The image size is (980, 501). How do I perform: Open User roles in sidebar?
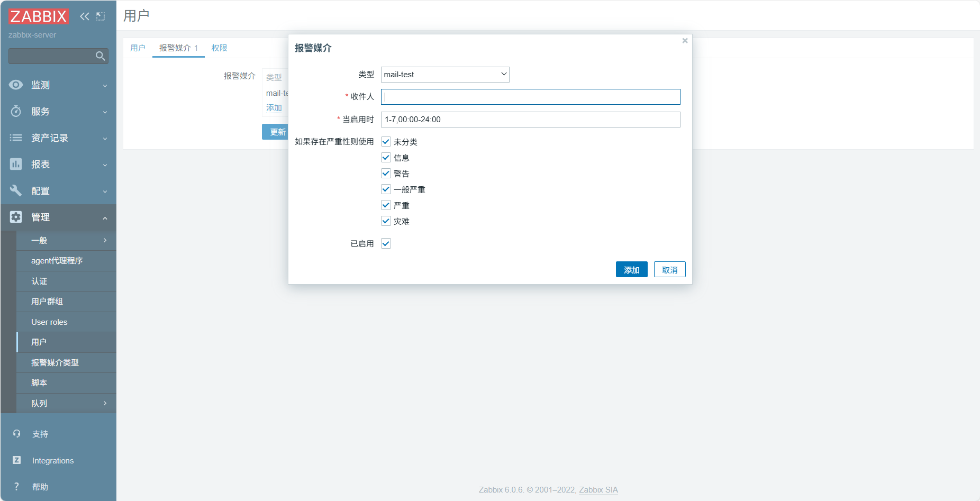(66, 322)
